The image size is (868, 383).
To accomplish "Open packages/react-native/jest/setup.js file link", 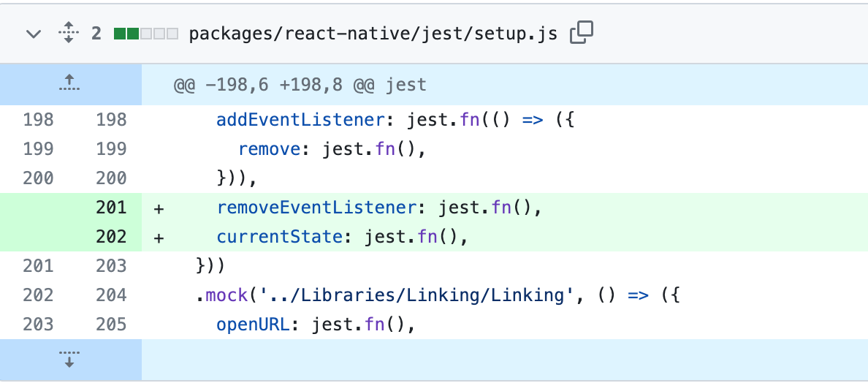I will (x=373, y=34).
